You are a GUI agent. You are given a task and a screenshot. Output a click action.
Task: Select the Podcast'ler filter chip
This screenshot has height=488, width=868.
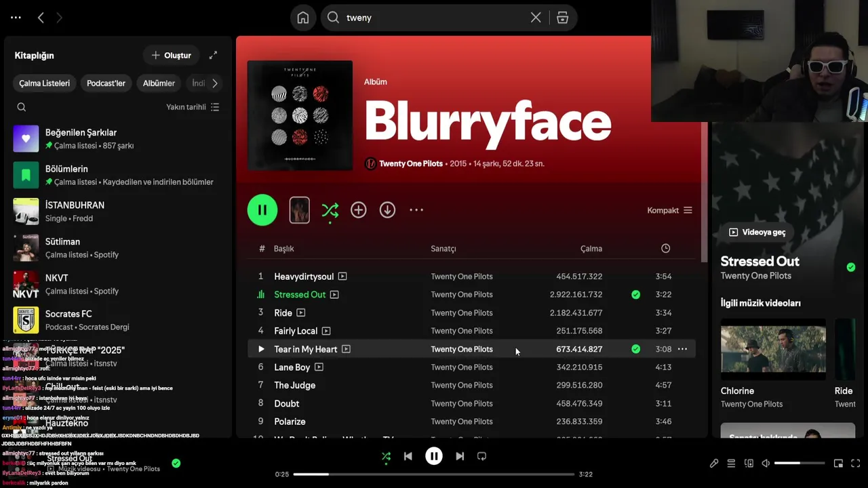[x=106, y=83]
